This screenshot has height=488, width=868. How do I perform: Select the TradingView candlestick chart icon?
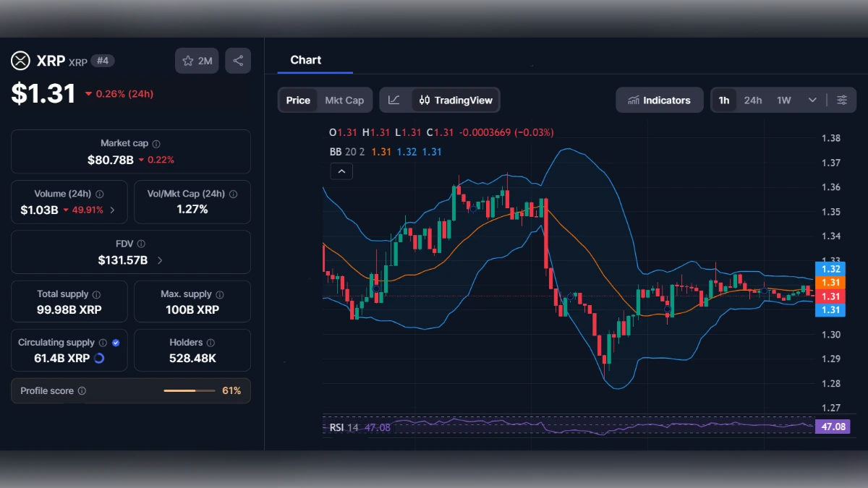(x=426, y=100)
